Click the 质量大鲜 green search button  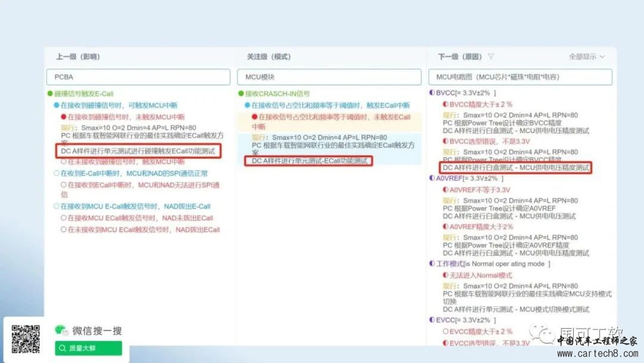tap(88, 348)
